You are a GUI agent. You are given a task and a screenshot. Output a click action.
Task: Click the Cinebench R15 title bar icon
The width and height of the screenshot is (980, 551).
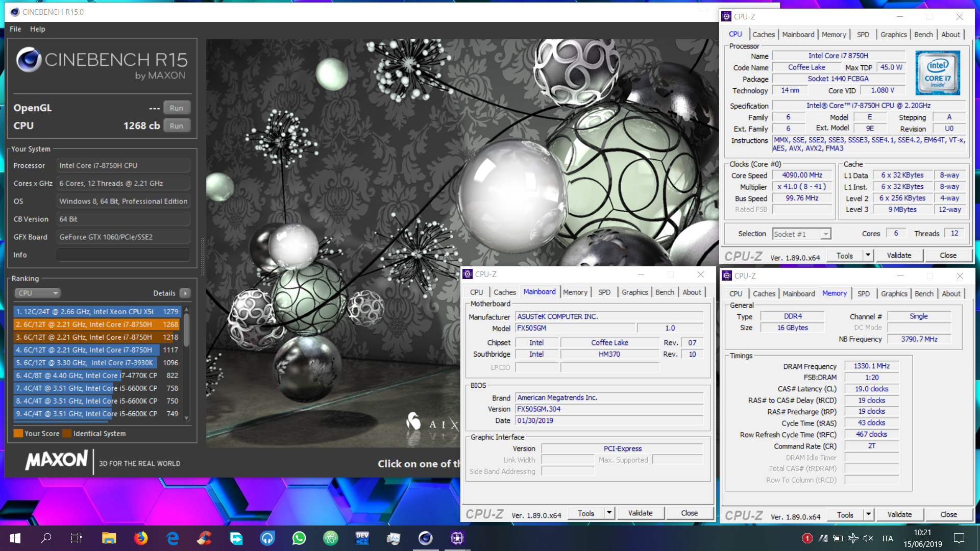click(15, 12)
